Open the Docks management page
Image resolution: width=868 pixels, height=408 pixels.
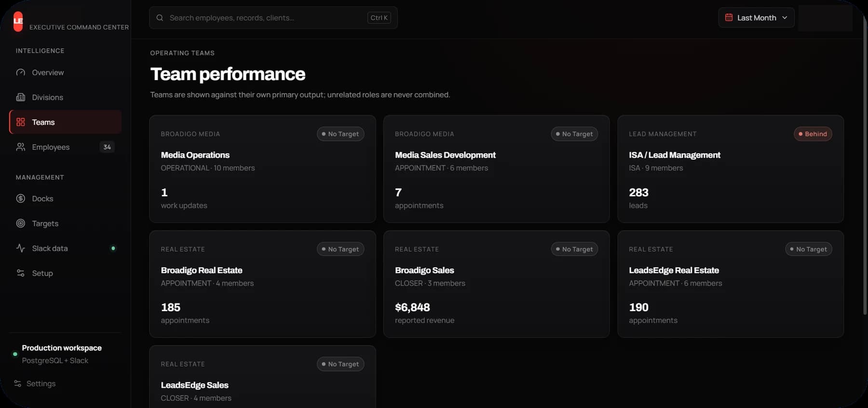click(x=65, y=199)
